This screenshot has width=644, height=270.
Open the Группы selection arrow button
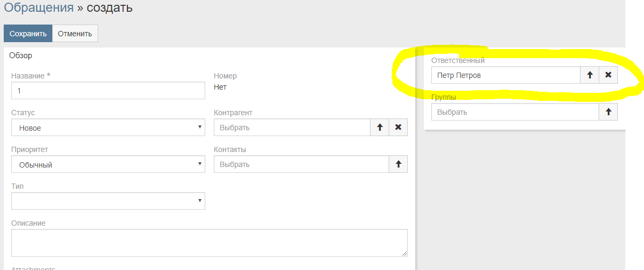pos(608,112)
